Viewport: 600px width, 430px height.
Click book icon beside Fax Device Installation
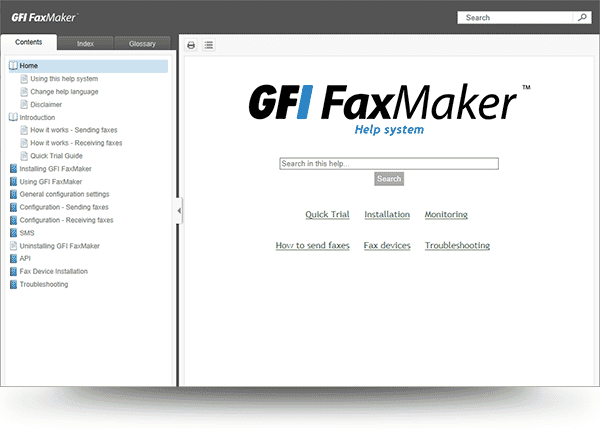[x=13, y=272]
